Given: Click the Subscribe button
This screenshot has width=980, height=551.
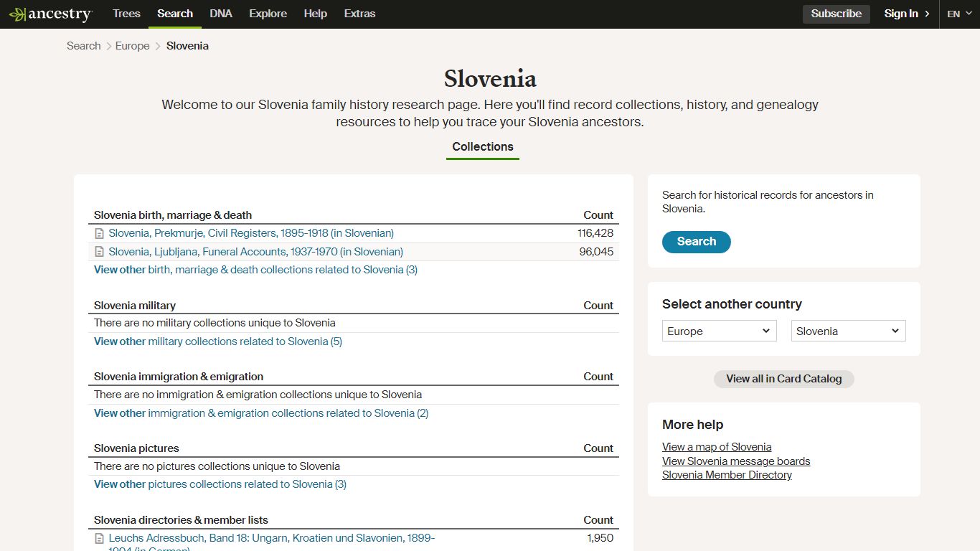Looking at the screenshot, I should pyautogui.click(x=837, y=14).
